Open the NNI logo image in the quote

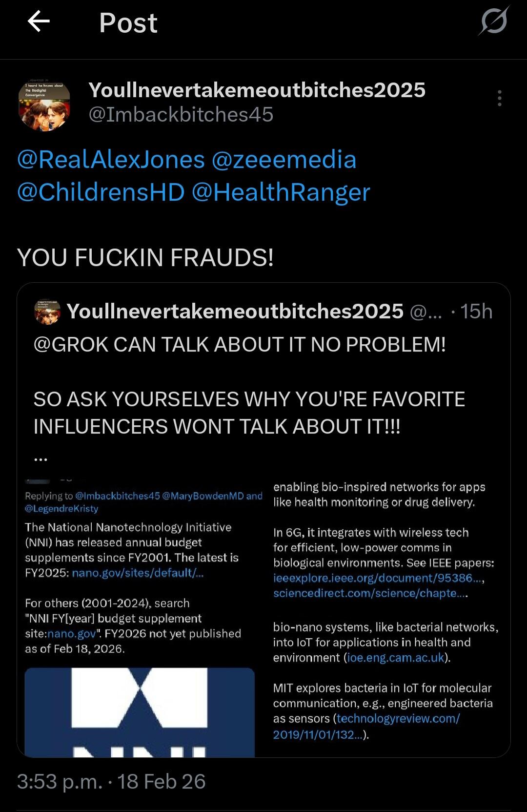(x=140, y=712)
